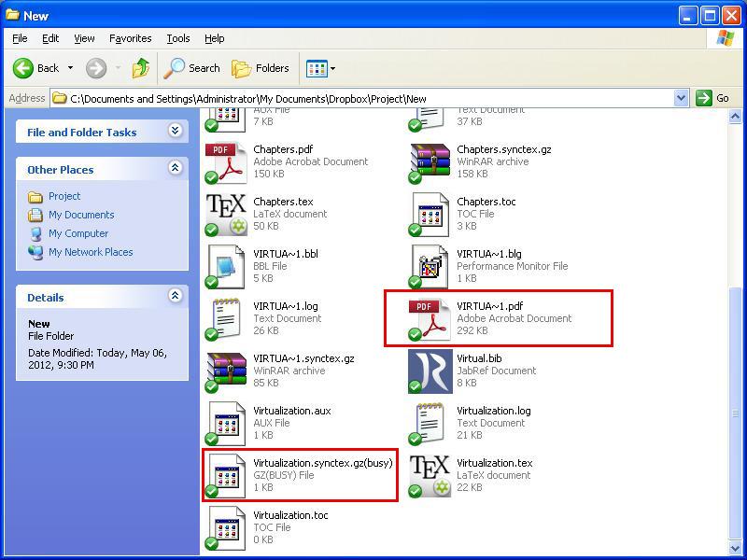Image resolution: width=747 pixels, height=560 pixels.
Task: Open the View menu
Action: pyautogui.click(x=84, y=38)
